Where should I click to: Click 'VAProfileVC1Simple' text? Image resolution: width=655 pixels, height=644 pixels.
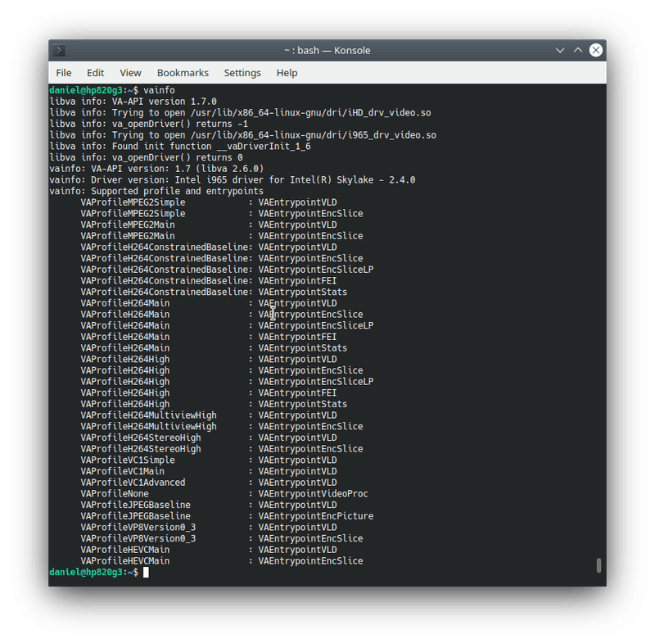(128, 460)
